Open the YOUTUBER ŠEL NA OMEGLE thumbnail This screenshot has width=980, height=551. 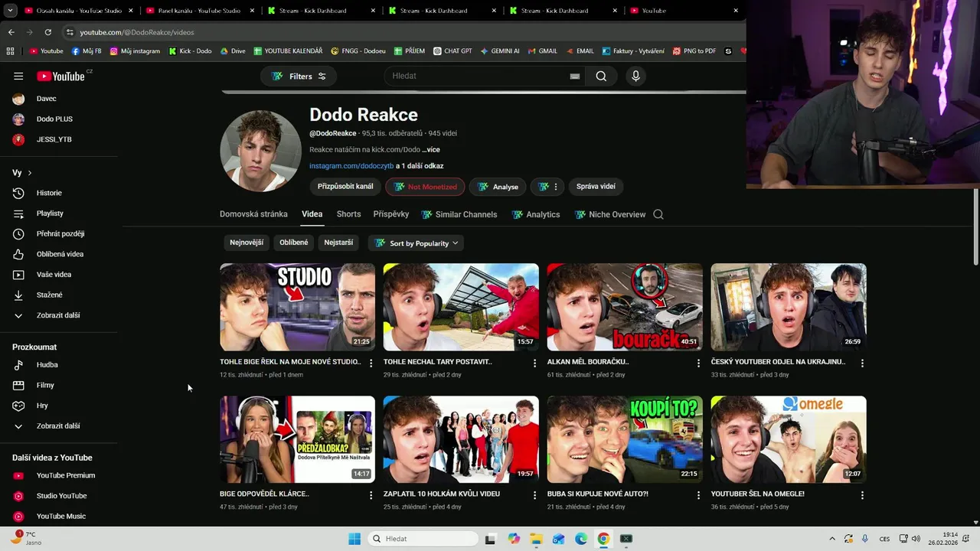pyautogui.click(x=789, y=439)
